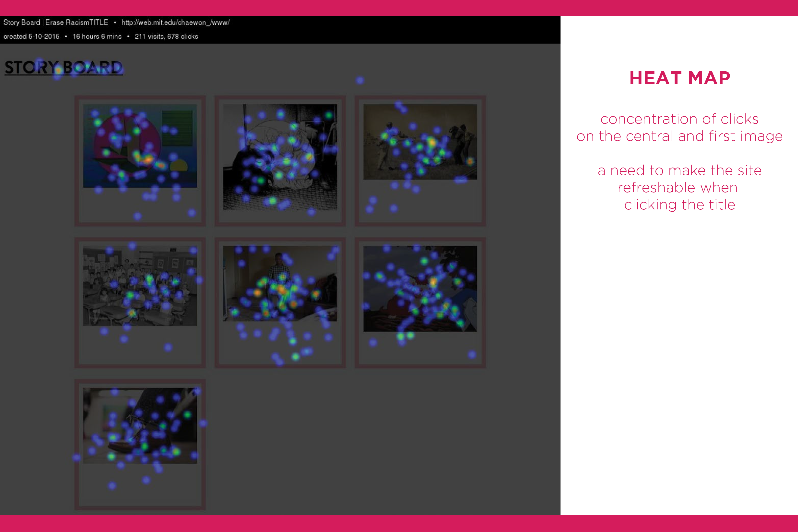Open the black-and-white crouching figure thumbnail
The height and width of the screenshot is (532, 798).
tap(280, 157)
